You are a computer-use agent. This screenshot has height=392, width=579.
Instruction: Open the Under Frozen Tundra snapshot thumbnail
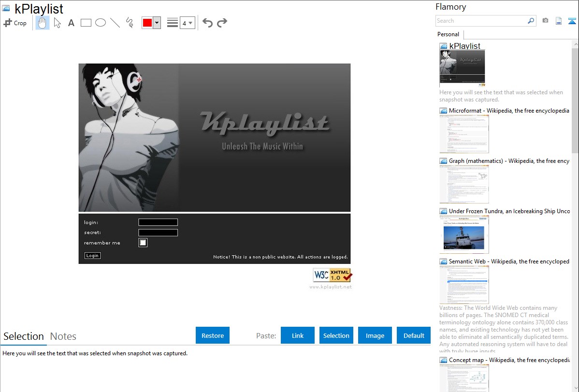click(x=464, y=234)
